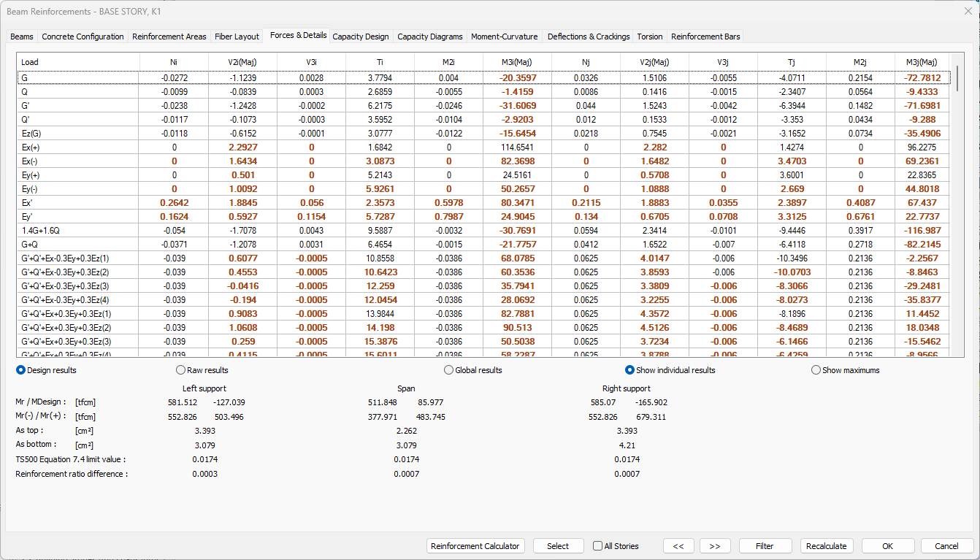
Task: Go to previous beam with << button
Action: pyautogui.click(x=678, y=546)
